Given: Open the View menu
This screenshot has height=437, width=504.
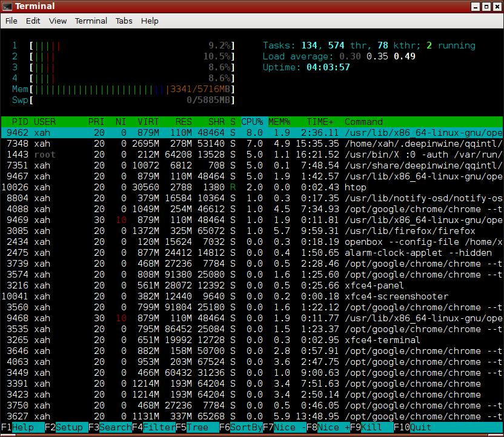Looking at the screenshot, I should click(58, 21).
